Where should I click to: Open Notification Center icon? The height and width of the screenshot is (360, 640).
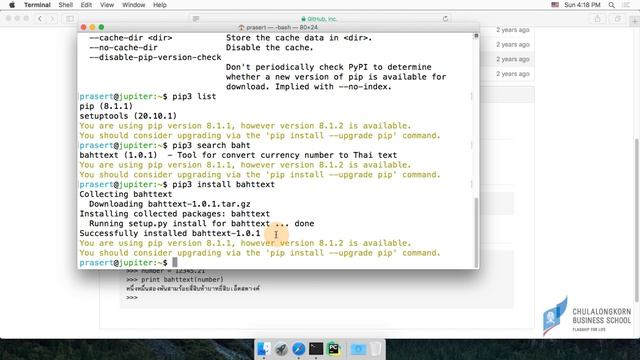pyautogui.click(x=627, y=5)
